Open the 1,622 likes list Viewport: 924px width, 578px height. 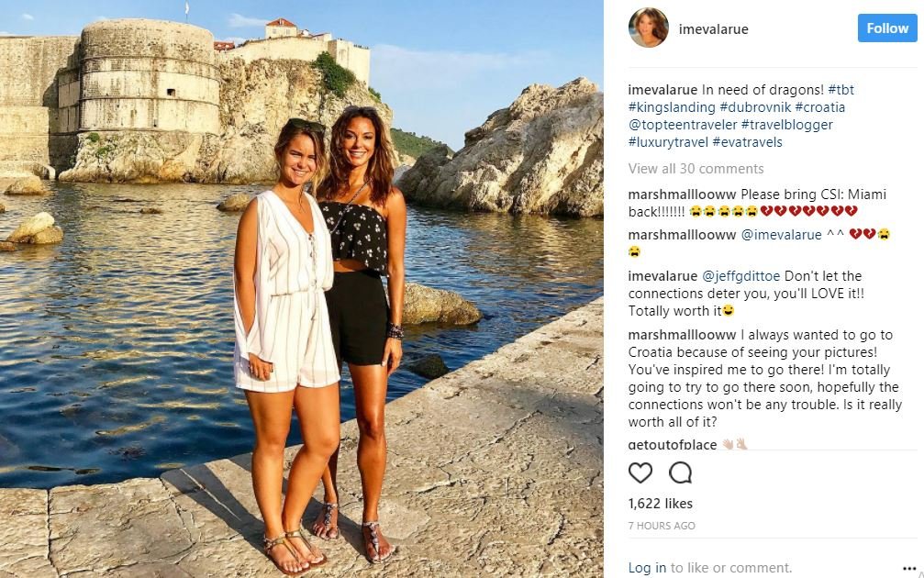click(x=660, y=504)
